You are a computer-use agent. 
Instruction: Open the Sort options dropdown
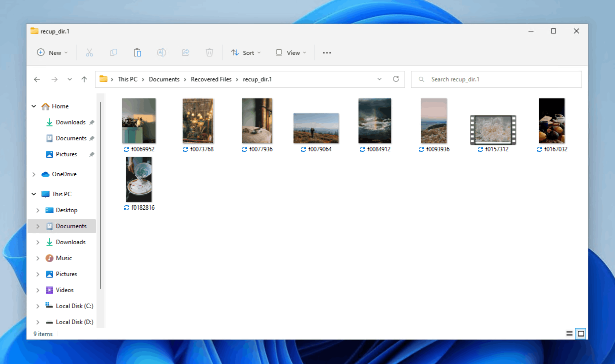point(246,52)
